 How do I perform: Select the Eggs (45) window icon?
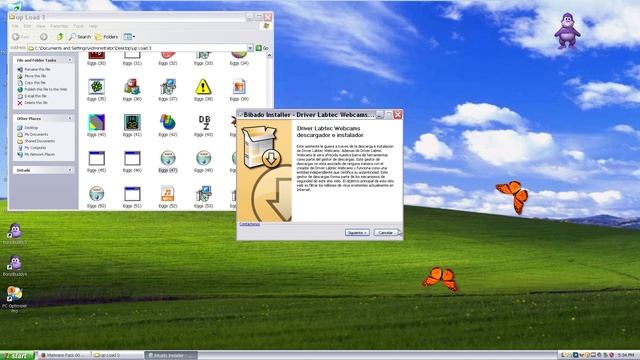click(97, 158)
